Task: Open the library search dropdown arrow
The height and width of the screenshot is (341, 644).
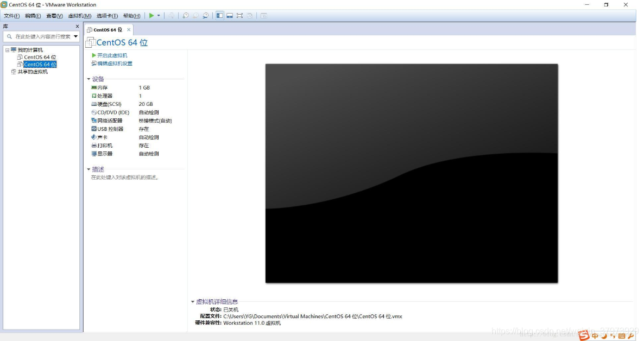Action: (75, 36)
